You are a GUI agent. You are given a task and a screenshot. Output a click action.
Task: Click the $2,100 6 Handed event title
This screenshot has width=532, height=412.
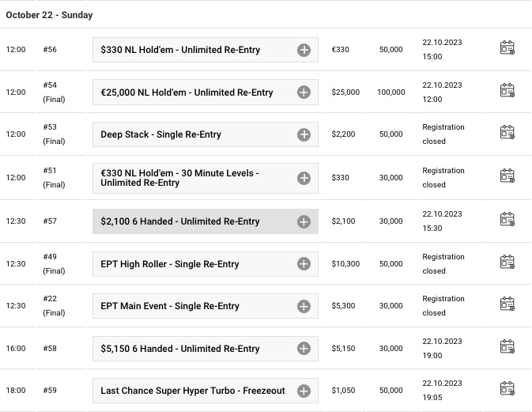tap(180, 221)
